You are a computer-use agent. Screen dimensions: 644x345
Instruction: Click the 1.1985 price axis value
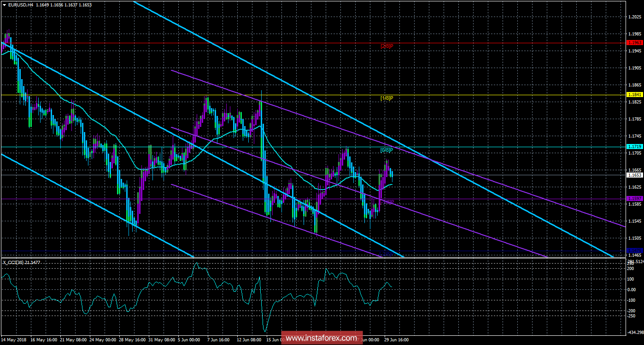point(635,34)
